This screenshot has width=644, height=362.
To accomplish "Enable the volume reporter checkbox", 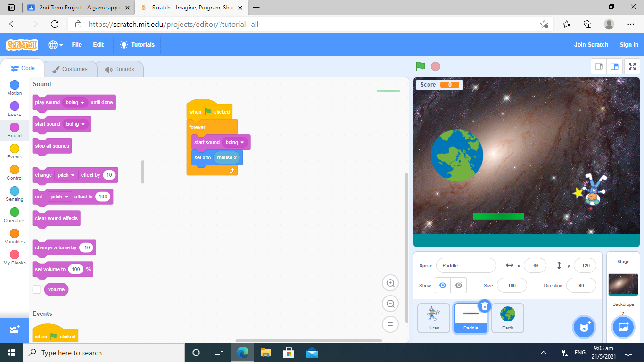I will tap(37, 289).
